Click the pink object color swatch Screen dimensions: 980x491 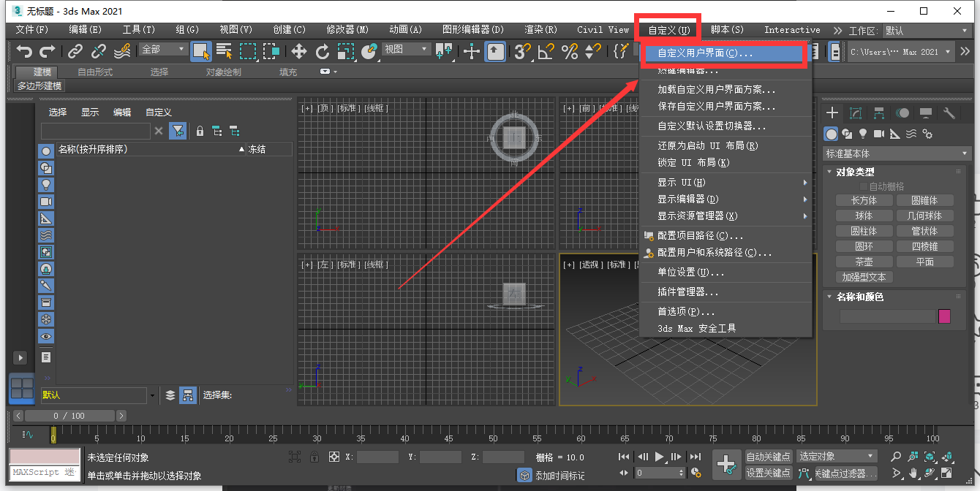[x=945, y=316]
